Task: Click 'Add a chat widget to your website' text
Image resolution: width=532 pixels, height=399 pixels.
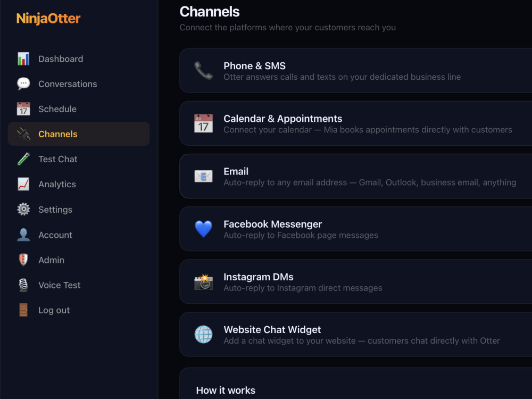Action: coord(362,340)
